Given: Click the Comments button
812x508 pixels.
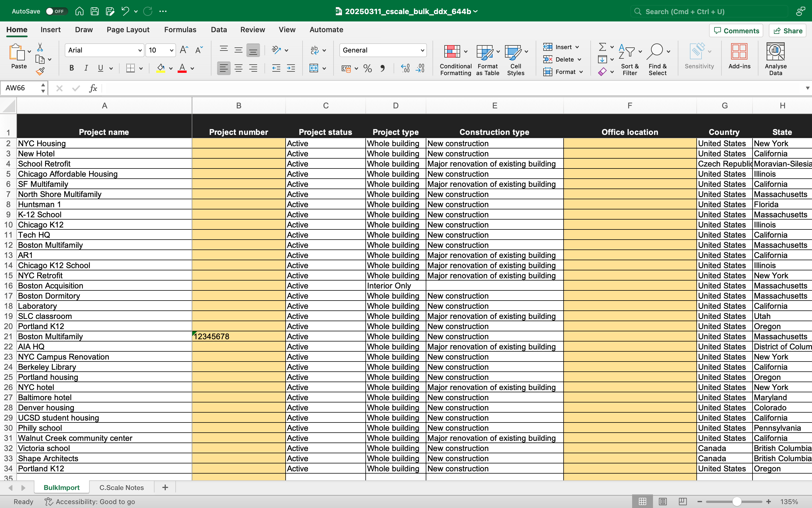Looking at the screenshot, I should [736, 30].
